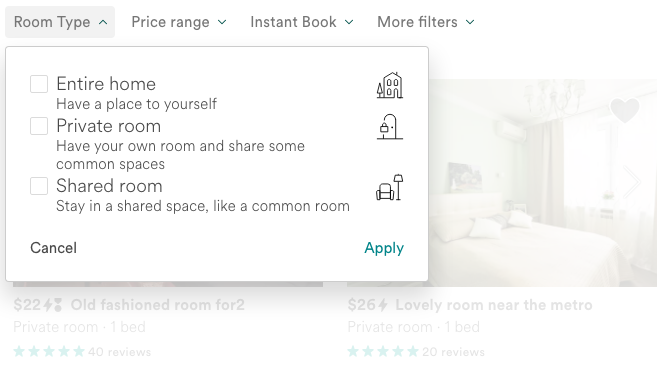The image size is (670, 371).
Task: Expand the Instant Book filter
Action: 302,22
